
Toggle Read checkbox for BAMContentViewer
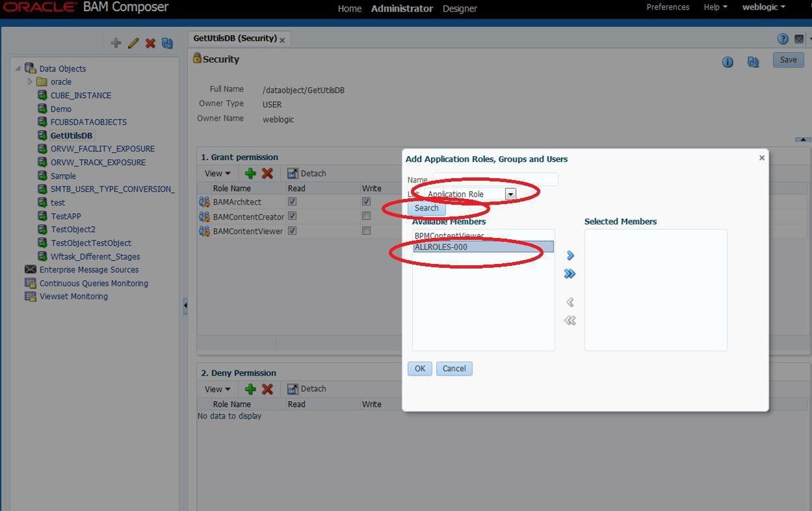(292, 230)
